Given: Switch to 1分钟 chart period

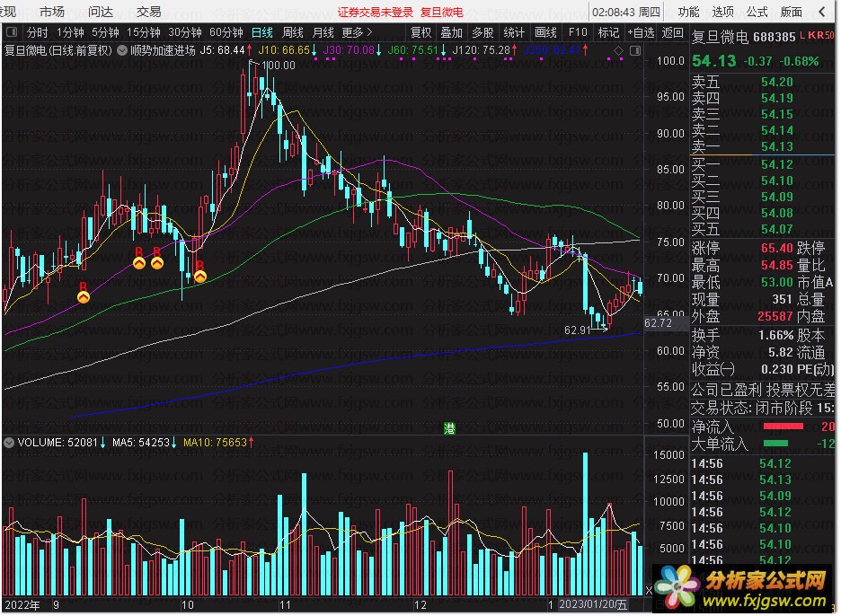Looking at the screenshot, I should [70, 32].
